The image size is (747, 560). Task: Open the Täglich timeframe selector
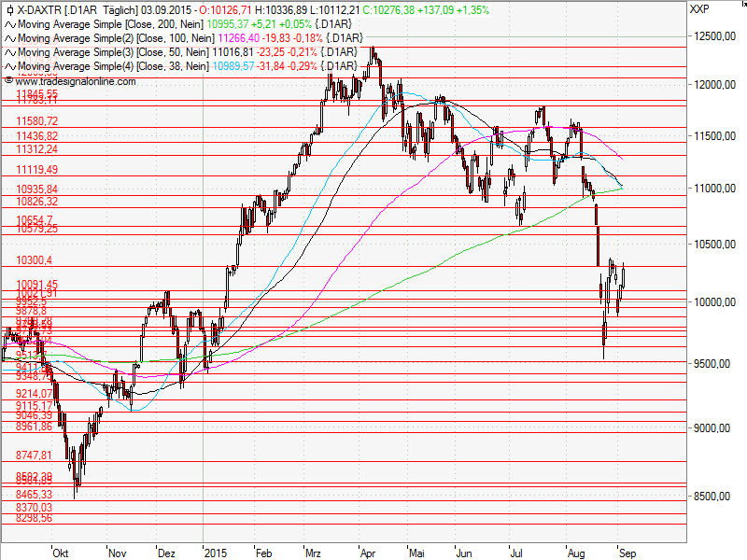click(121, 11)
